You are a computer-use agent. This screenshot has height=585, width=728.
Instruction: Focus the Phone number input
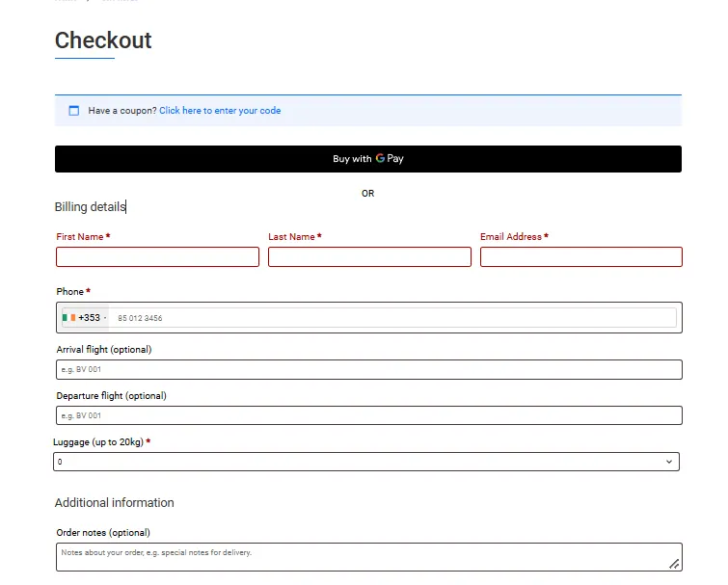click(392, 318)
